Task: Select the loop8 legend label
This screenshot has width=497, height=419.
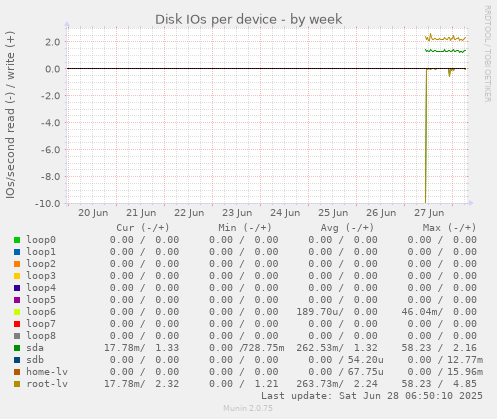Action: [41, 336]
